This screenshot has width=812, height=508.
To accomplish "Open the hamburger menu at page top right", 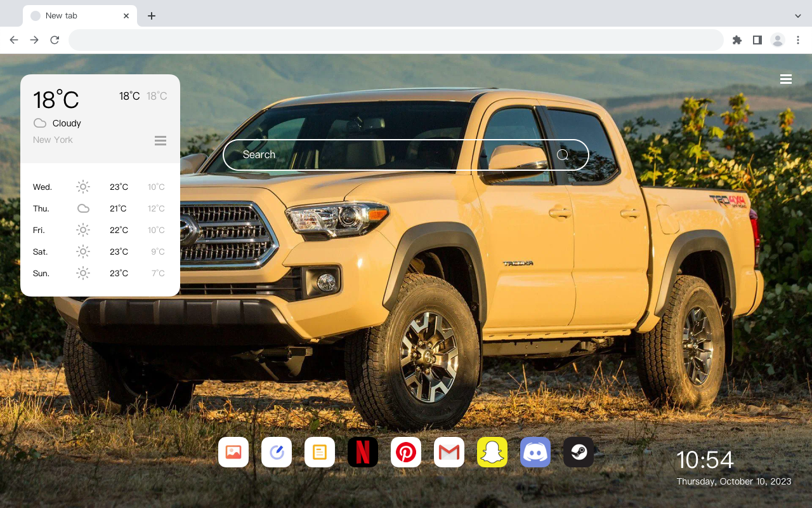I will point(786,79).
